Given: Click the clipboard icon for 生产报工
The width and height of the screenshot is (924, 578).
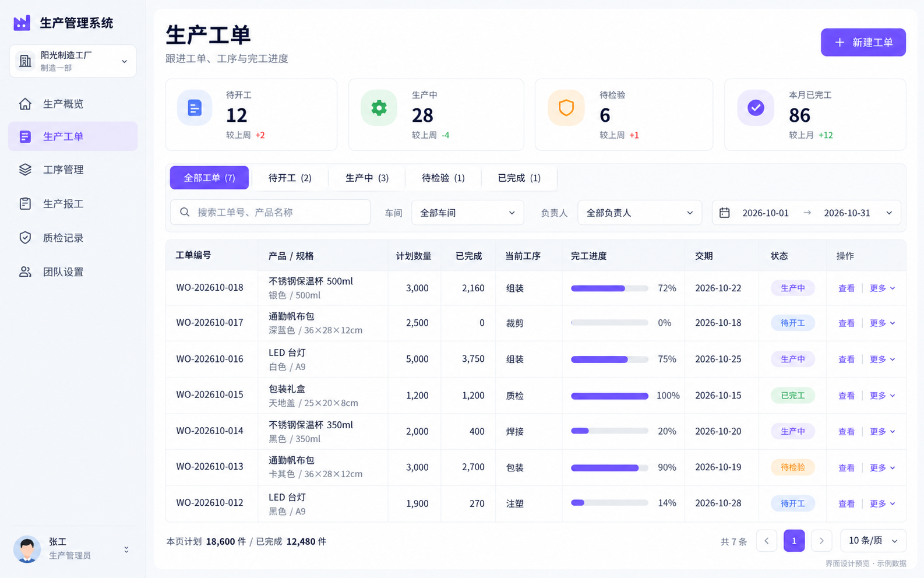Looking at the screenshot, I should point(25,203).
